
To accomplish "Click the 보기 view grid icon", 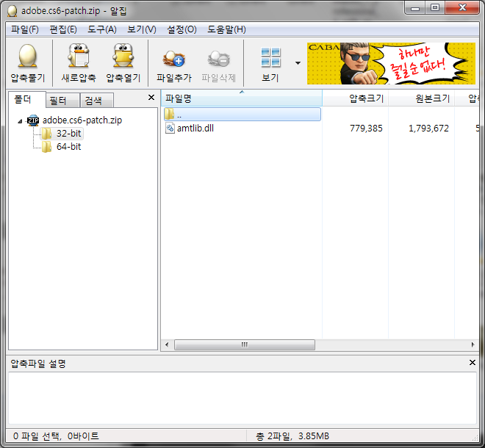I will pos(270,57).
